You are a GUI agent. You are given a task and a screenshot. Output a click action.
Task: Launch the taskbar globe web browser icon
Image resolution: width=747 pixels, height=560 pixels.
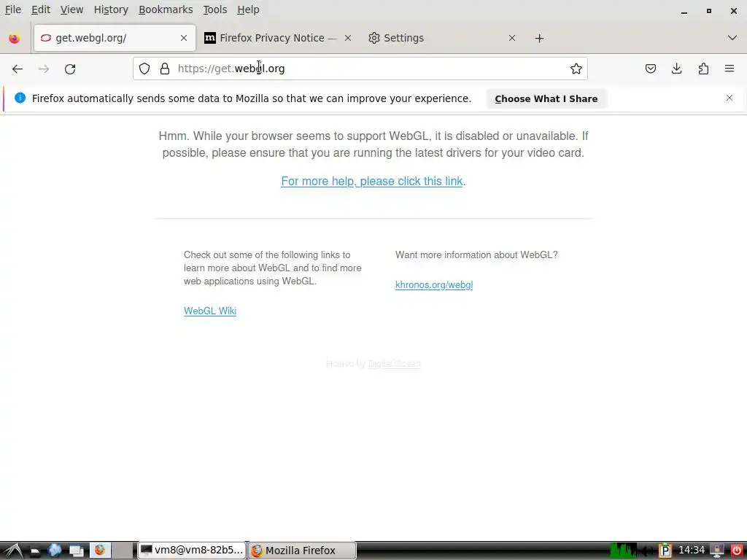[55, 551]
